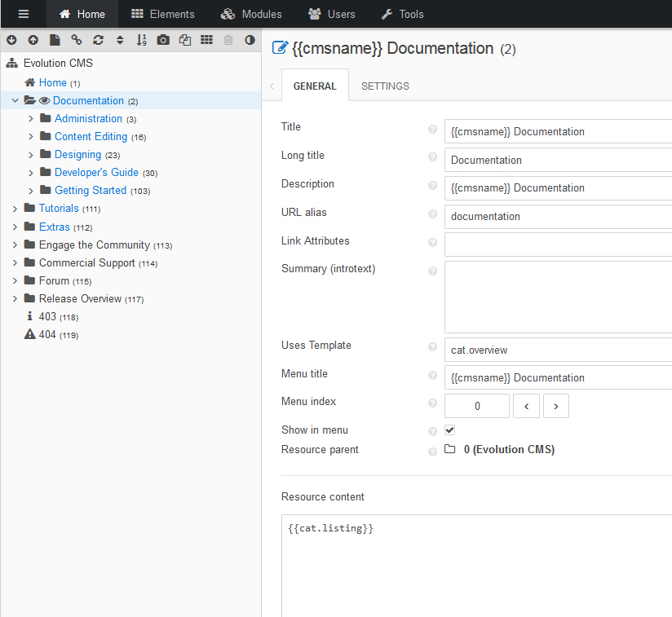Open the Elements menu
This screenshot has height=617, width=672.
click(x=163, y=14)
